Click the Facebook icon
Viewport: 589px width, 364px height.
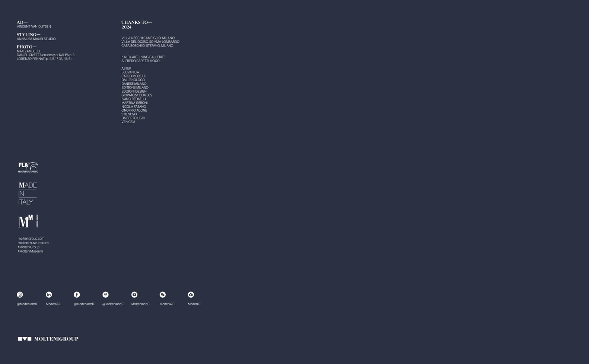click(x=77, y=294)
